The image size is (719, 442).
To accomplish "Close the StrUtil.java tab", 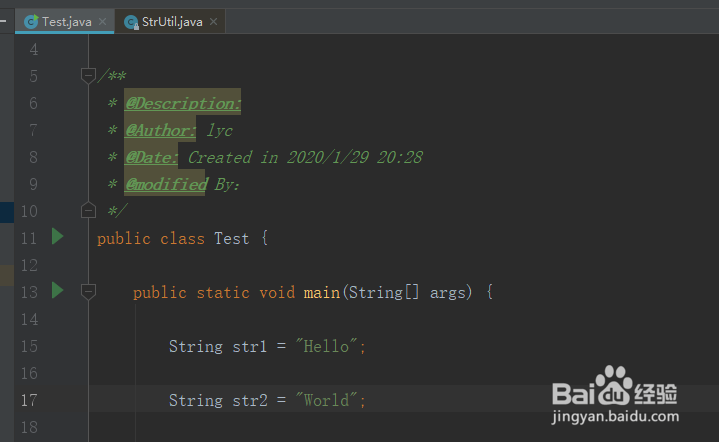I will click(x=213, y=22).
